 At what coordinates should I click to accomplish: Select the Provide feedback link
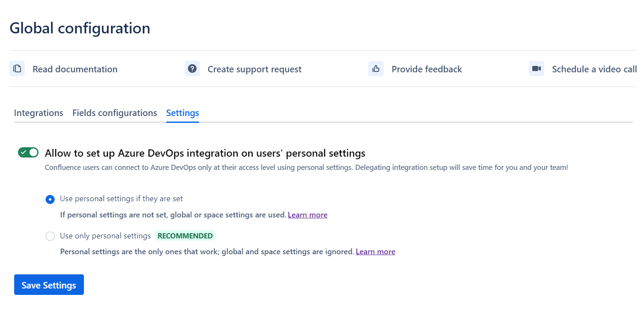point(426,69)
